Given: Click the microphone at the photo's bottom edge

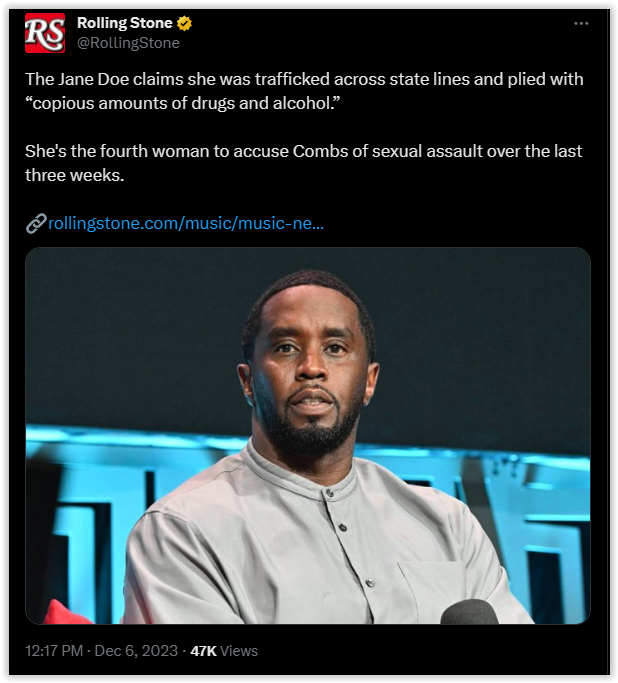Looking at the screenshot, I should (x=469, y=612).
